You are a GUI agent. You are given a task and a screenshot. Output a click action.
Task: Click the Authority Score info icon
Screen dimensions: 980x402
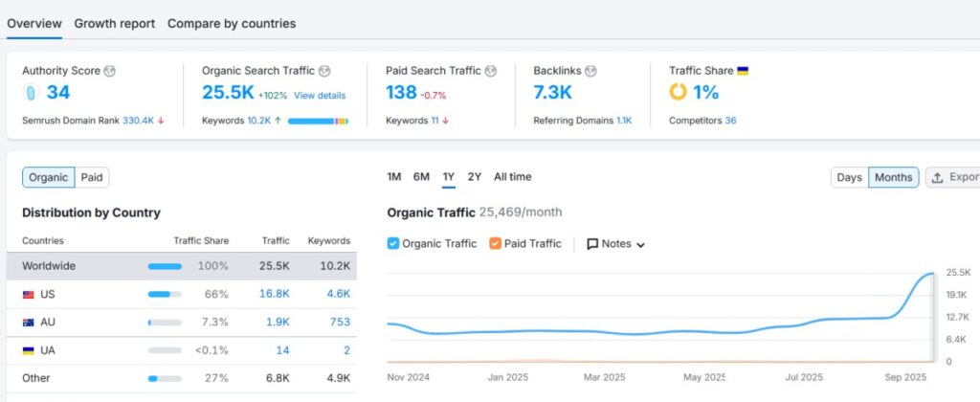tap(109, 71)
